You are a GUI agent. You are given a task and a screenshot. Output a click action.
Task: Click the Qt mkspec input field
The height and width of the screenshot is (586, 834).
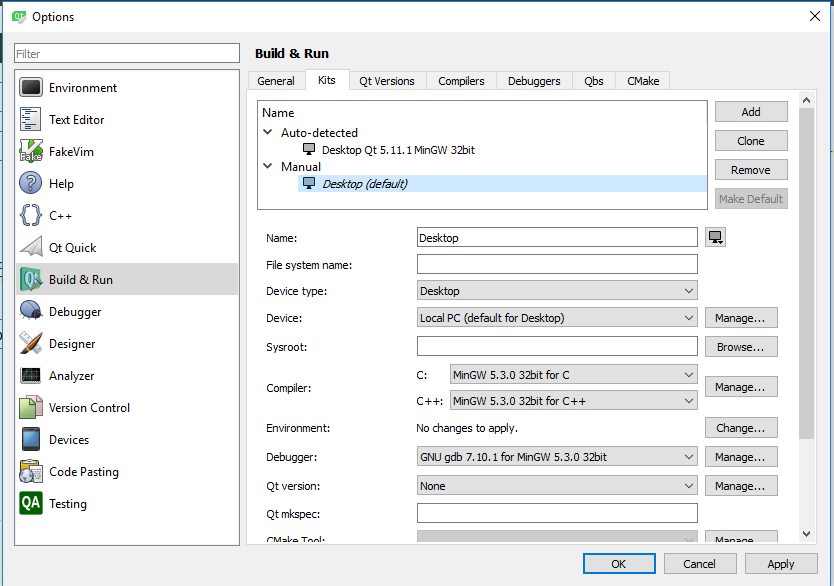[557, 513]
